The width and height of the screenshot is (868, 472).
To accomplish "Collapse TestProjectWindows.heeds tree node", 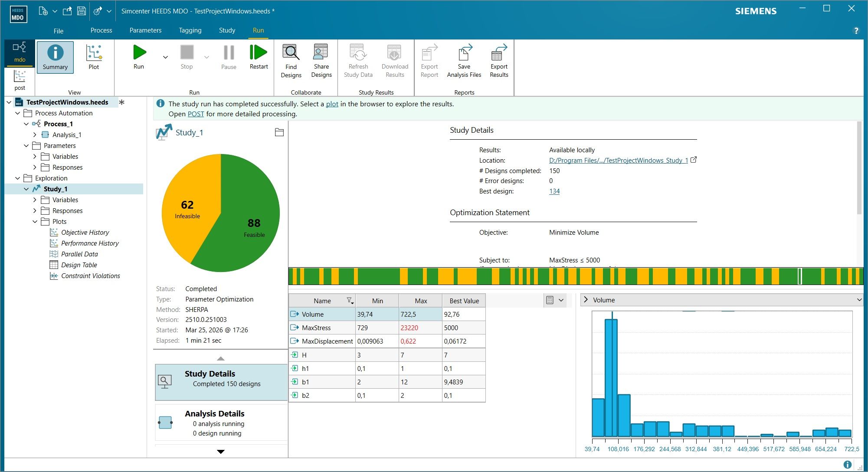I will [9, 102].
